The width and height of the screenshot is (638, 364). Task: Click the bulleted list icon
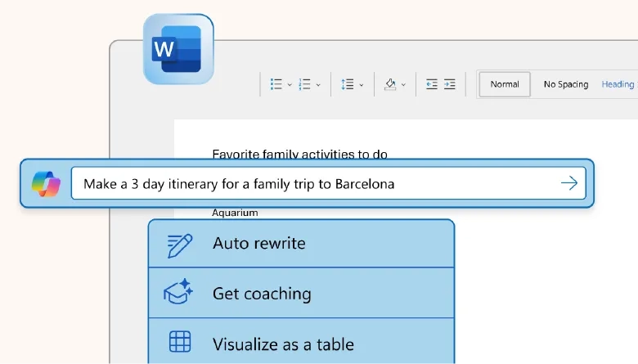point(276,84)
